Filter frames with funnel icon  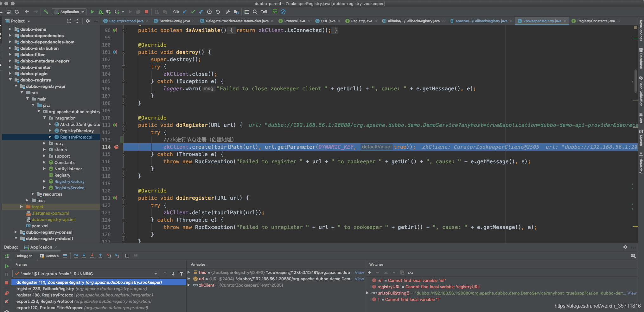click(x=182, y=274)
